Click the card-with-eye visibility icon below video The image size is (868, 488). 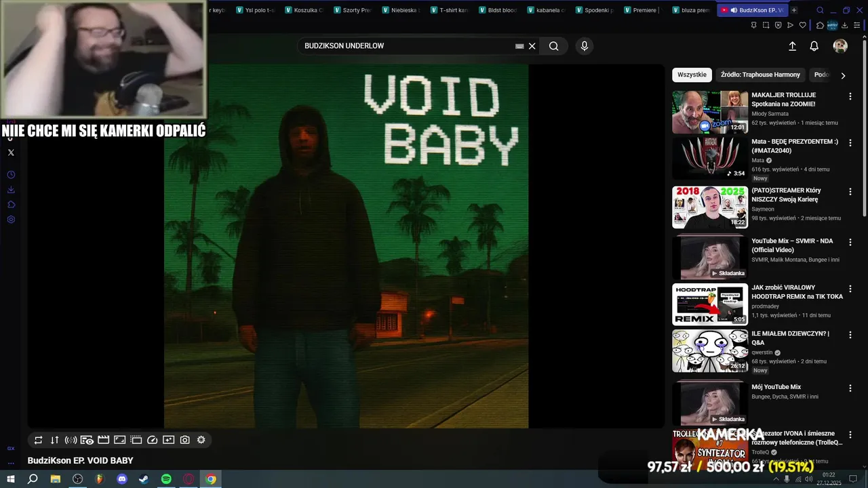coord(87,440)
